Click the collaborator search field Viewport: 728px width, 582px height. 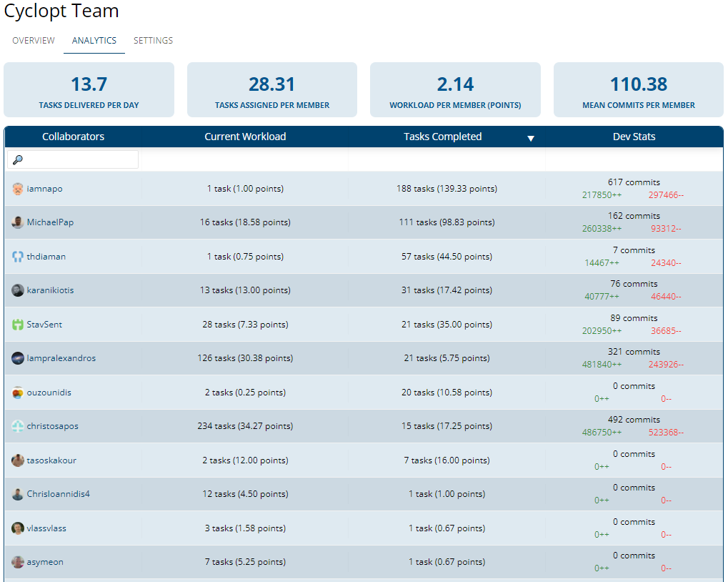pos(73,159)
